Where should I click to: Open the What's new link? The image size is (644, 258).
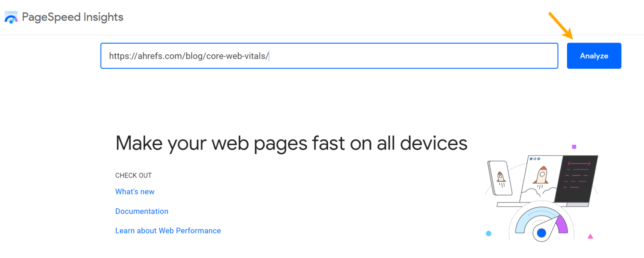135,191
